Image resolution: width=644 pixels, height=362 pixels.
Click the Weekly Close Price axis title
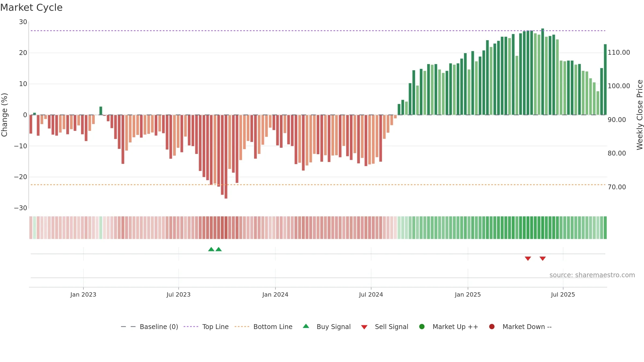(x=640, y=115)
